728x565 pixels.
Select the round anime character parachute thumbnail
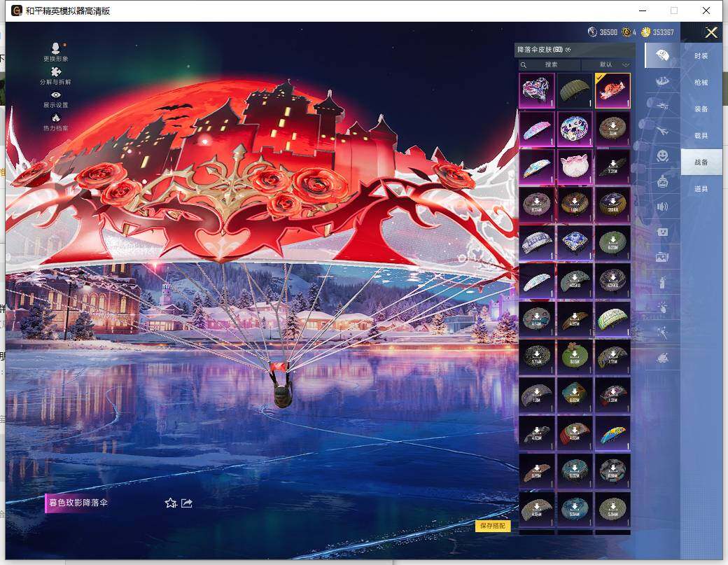pos(575,129)
